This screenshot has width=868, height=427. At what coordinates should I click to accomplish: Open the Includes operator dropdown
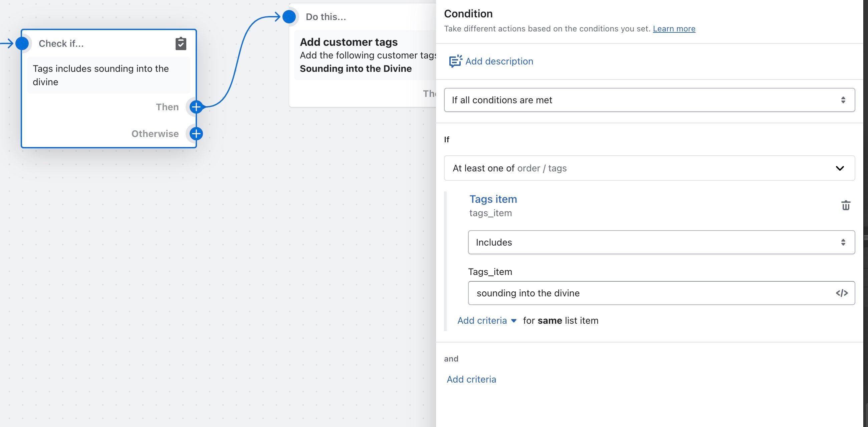coord(661,242)
